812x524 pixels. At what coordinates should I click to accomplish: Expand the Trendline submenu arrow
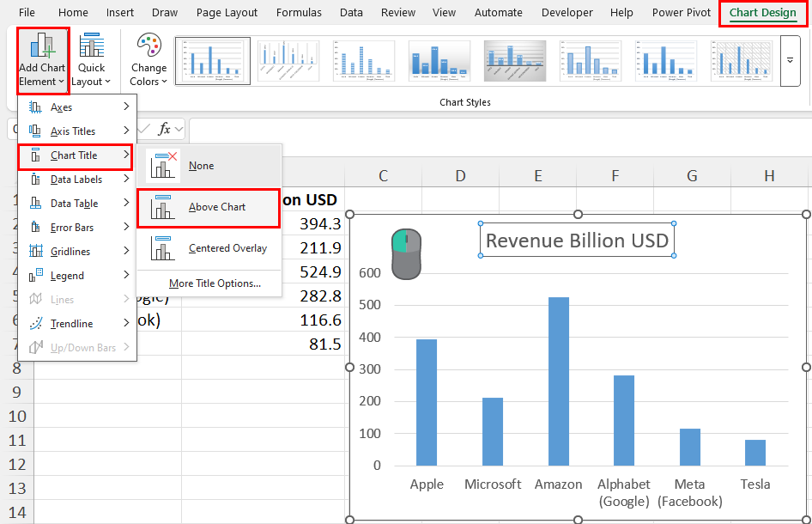click(x=126, y=323)
